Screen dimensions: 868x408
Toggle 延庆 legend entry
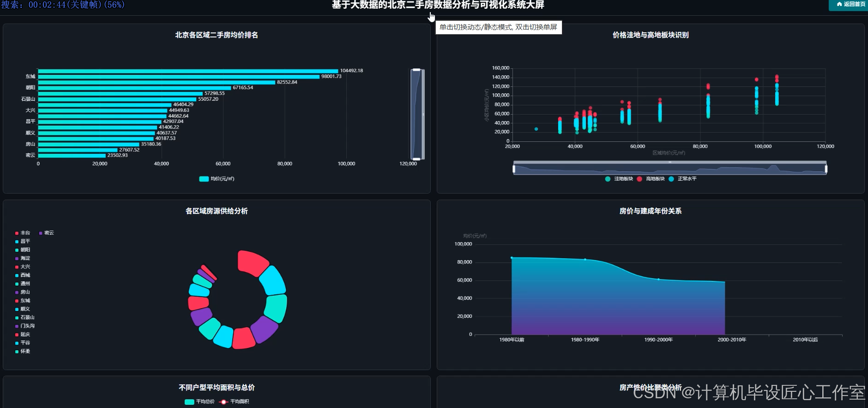point(23,335)
